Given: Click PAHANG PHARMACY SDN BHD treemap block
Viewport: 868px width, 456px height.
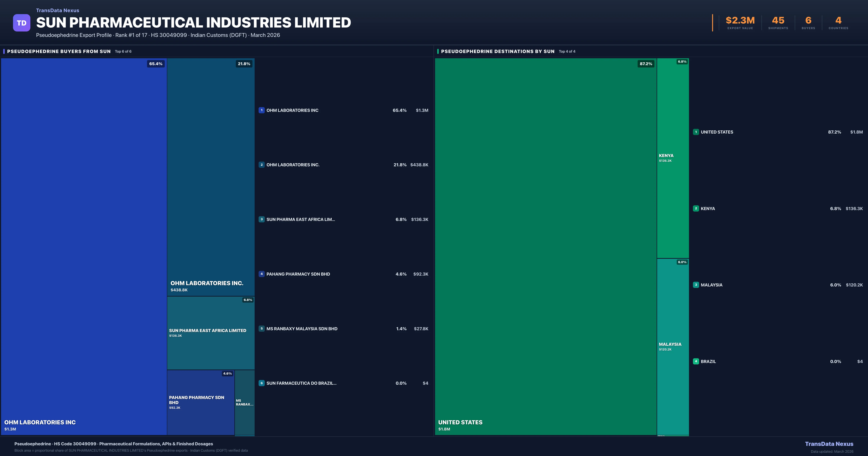Looking at the screenshot, I should click(x=201, y=402).
